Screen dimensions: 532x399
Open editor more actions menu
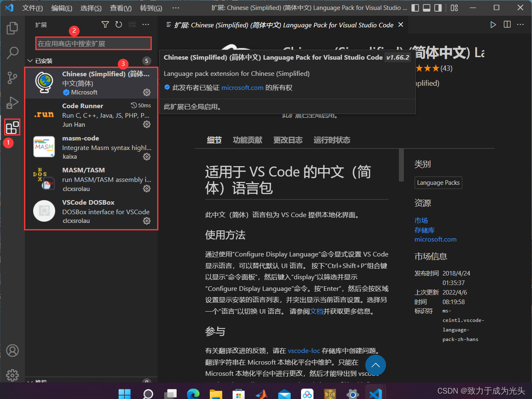click(x=520, y=25)
